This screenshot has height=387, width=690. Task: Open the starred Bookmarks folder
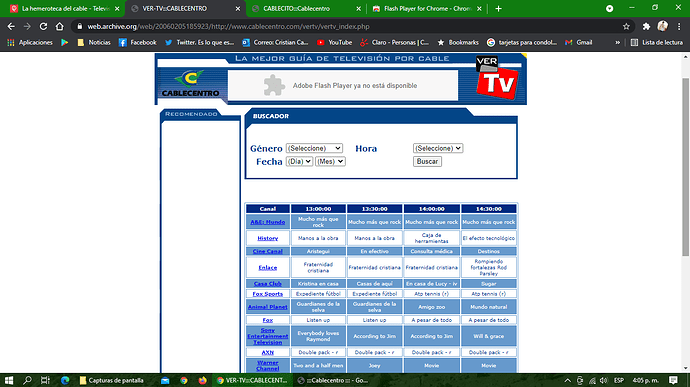(458, 42)
